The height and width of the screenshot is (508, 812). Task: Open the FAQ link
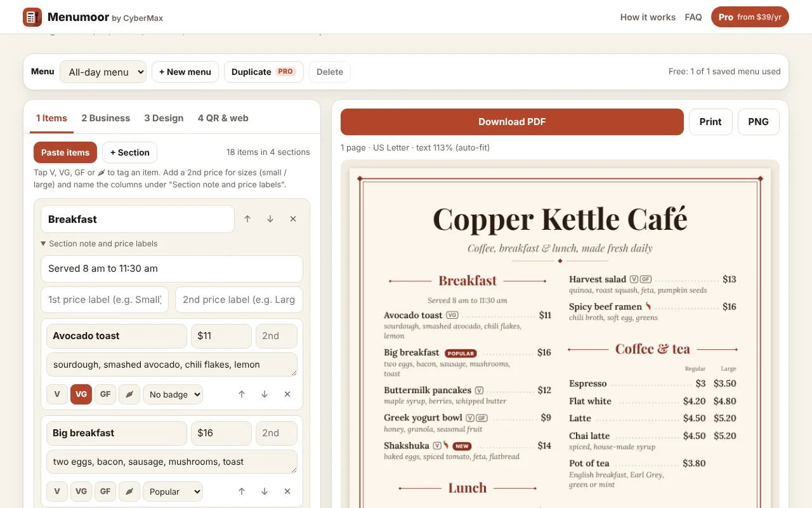[x=693, y=17]
